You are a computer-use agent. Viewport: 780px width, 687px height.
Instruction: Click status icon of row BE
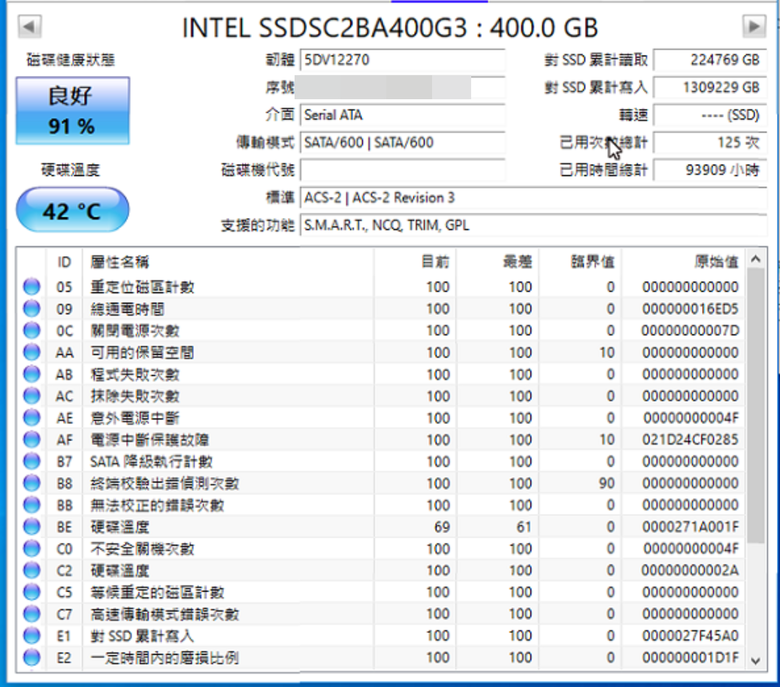pyautogui.click(x=32, y=527)
